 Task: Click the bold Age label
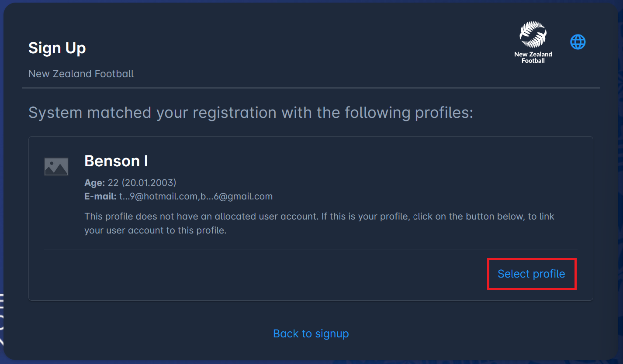[94, 182]
